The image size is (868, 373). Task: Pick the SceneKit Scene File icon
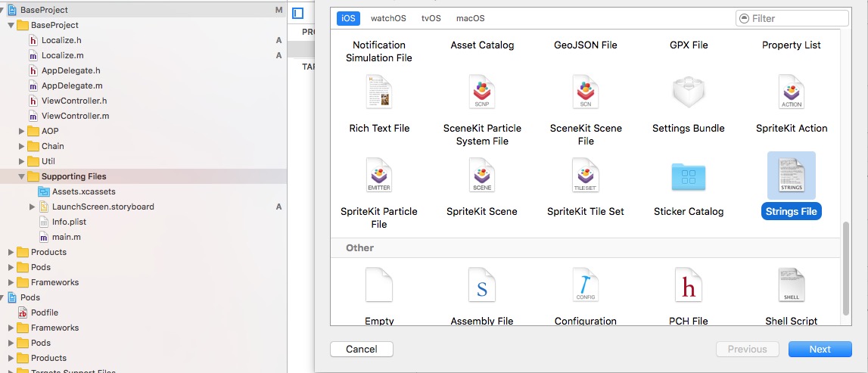coord(586,92)
